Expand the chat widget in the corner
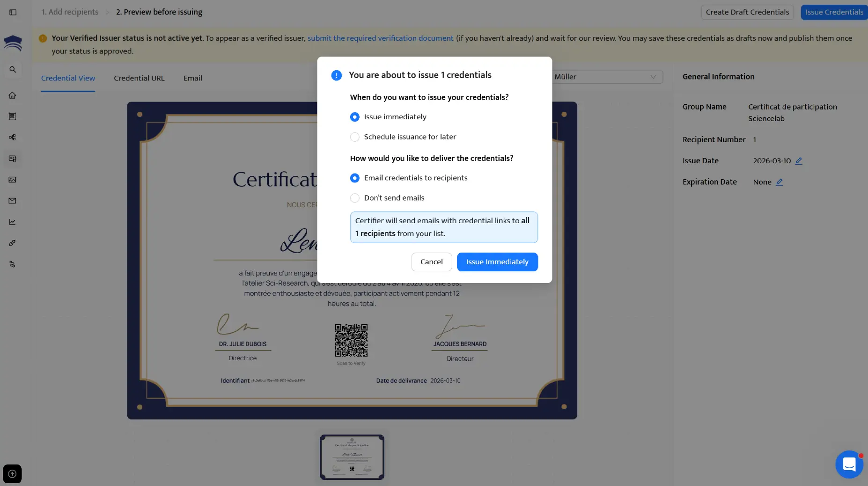The height and width of the screenshot is (486, 868). [849, 464]
